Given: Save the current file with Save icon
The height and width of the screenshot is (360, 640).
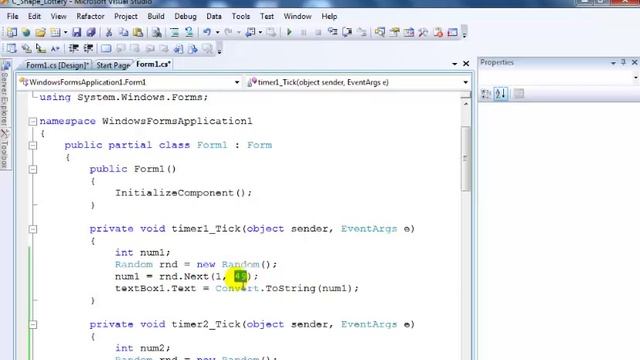Looking at the screenshot, I should tap(76, 32).
